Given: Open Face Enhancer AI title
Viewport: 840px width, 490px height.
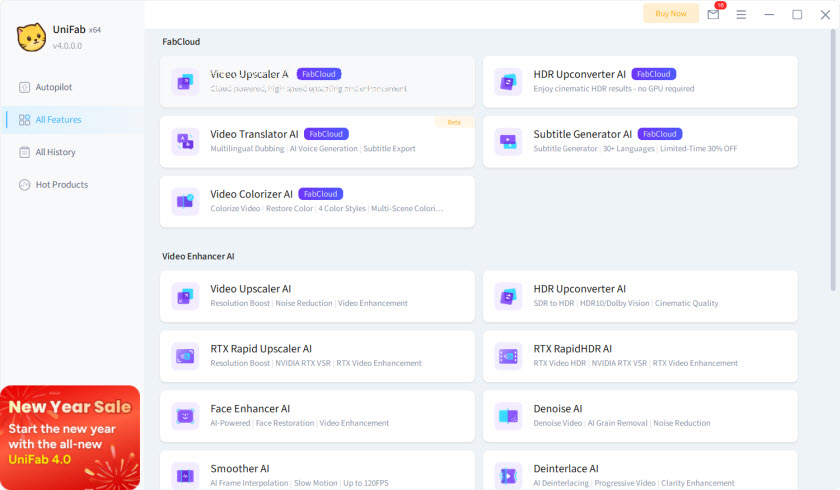Looking at the screenshot, I should point(250,409).
